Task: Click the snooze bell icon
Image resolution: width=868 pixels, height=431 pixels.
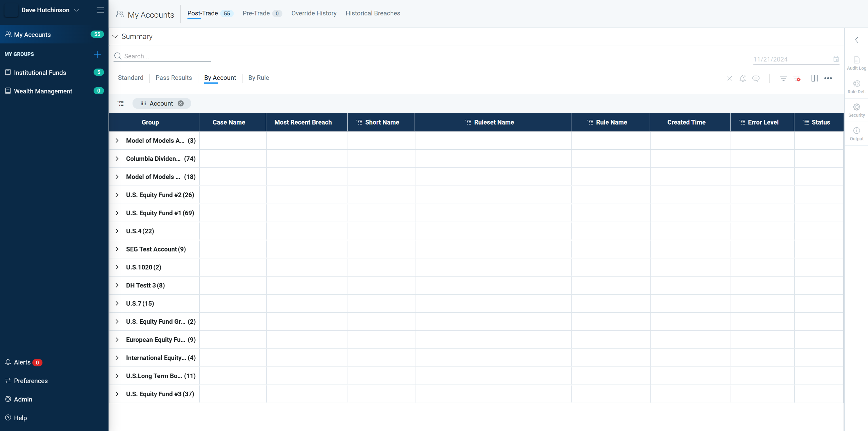Action: pyautogui.click(x=743, y=78)
